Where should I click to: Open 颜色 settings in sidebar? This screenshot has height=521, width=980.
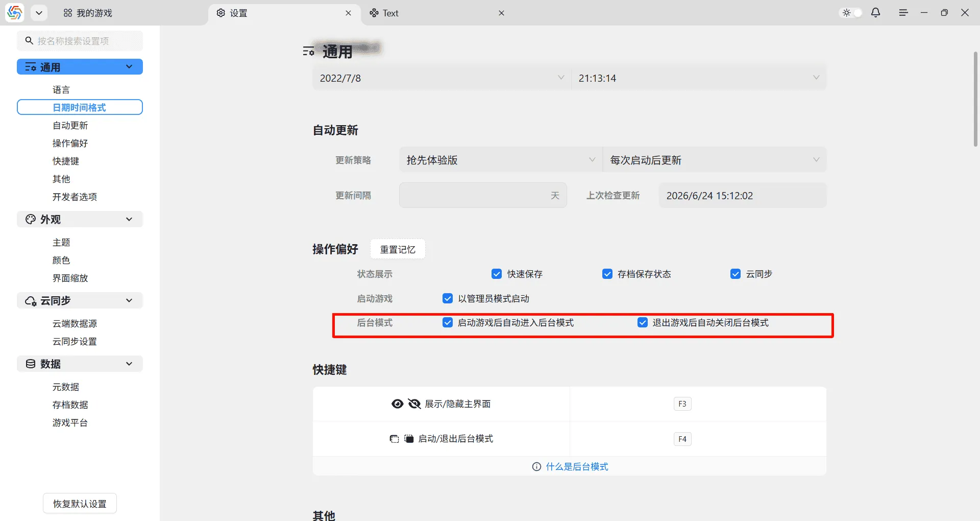click(x=61, y=260)
